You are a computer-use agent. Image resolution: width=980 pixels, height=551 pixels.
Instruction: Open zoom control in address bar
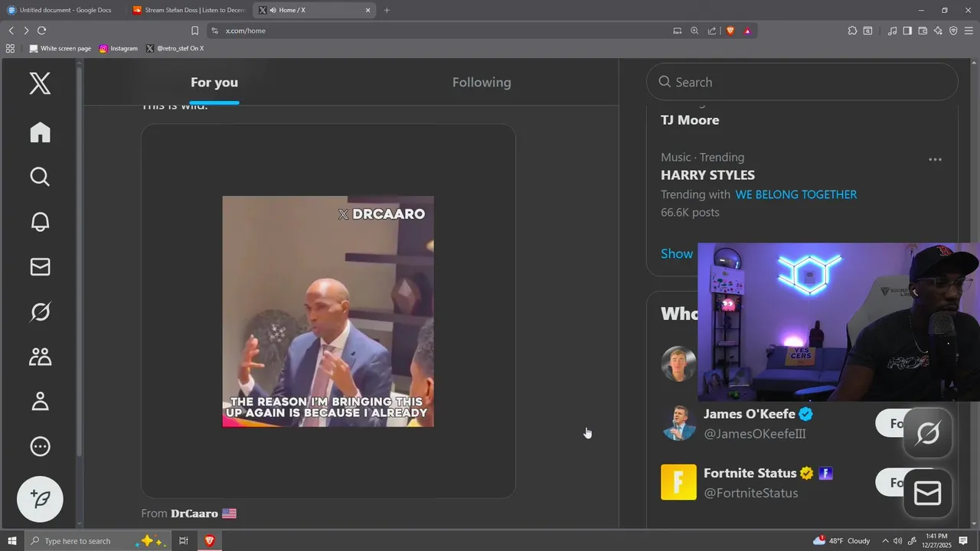694,31
